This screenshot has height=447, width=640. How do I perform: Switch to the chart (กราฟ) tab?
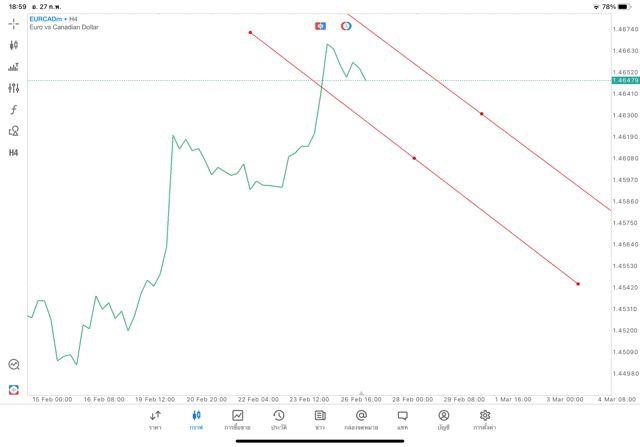click(x=196, y=420)
